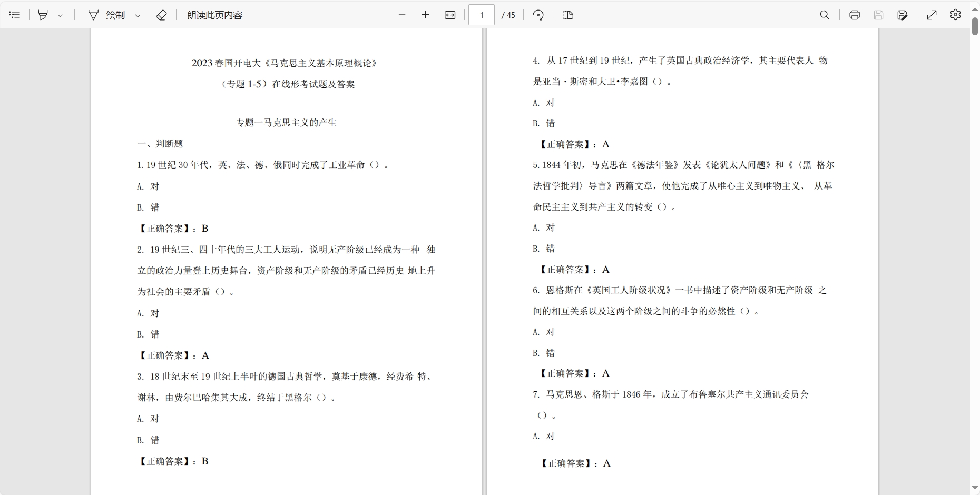
Task: Click option B. 错 under question 3
Action: coord(148,440)
